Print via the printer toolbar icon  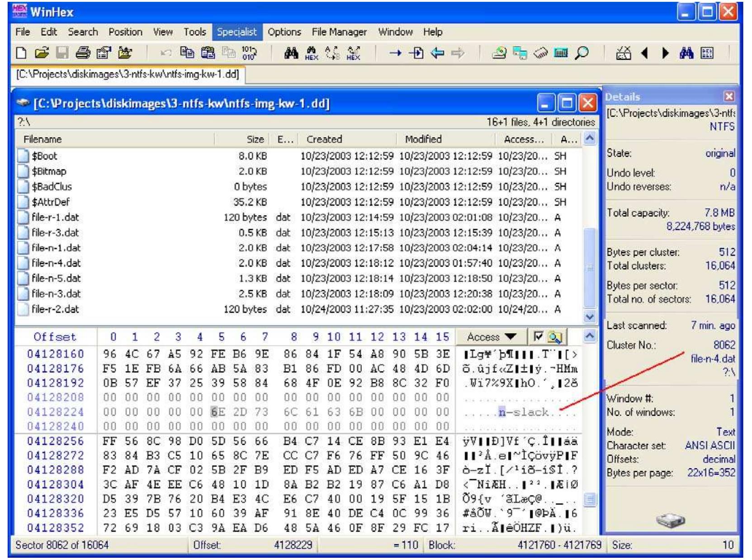(83, 52)
